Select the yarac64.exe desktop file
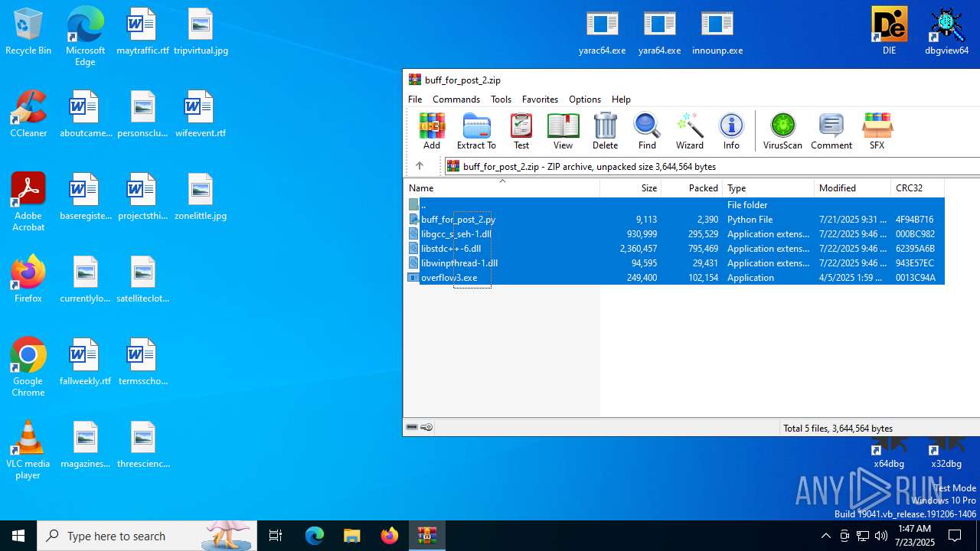Image resolution: width=980 pixels, height=551 pixels. [x=603, y=32]
